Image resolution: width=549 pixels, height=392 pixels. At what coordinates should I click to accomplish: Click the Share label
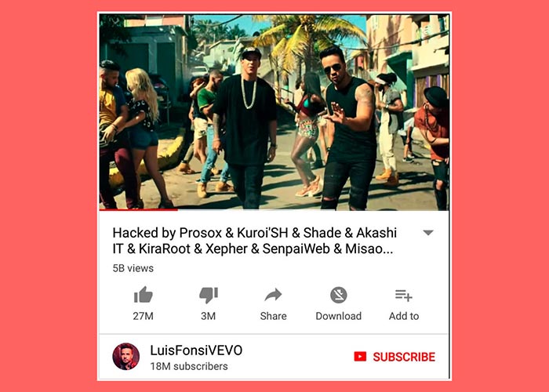click(x=274, y=316)
